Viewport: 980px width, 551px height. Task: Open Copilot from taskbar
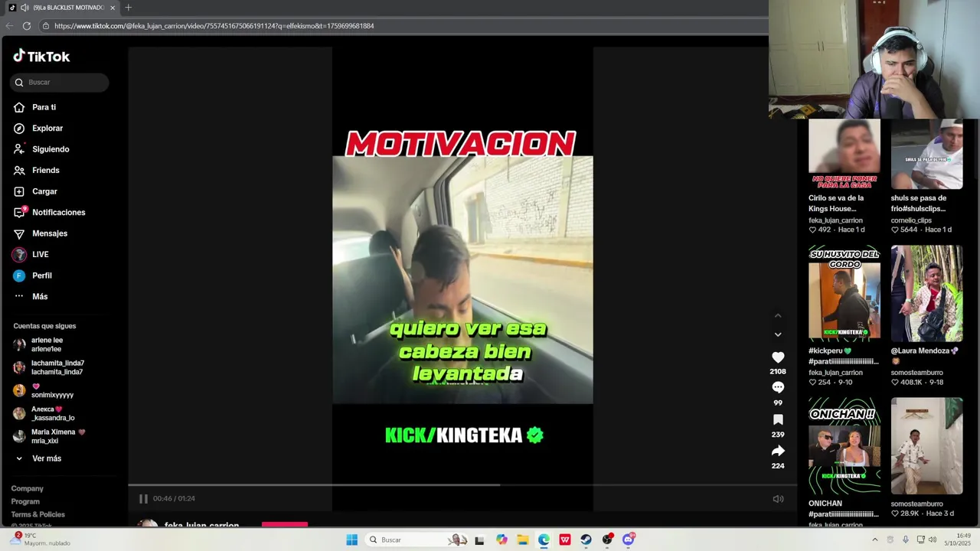coord(501,540)
